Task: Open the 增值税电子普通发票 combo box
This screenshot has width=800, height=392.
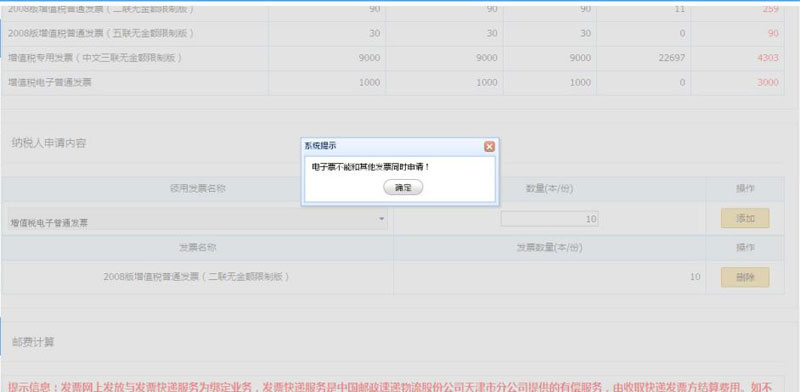Action: pos(197,219)
